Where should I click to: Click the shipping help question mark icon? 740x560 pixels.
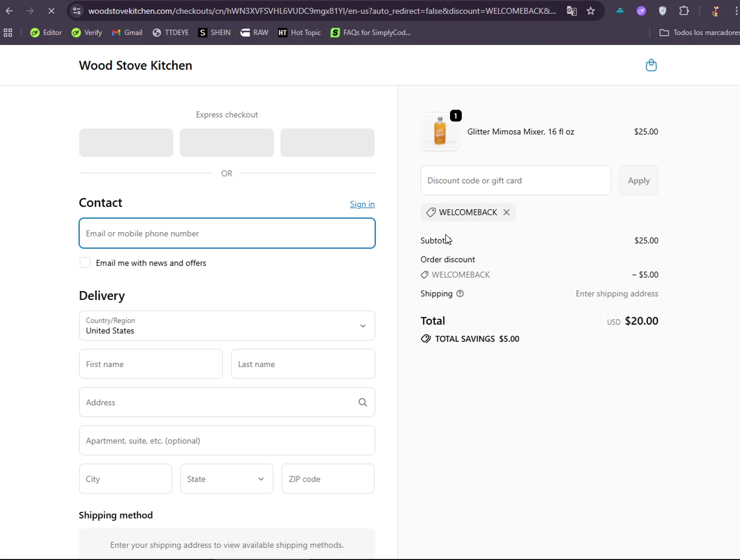[460, 294]
